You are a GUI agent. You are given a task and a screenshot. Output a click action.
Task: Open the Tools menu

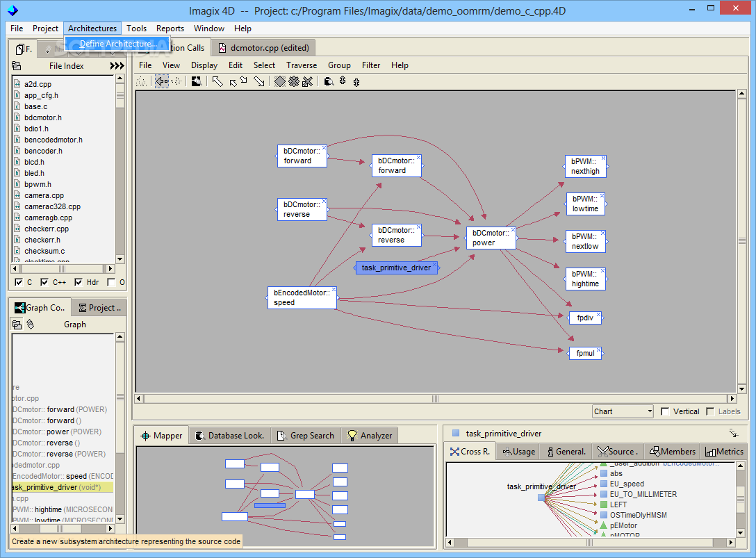pyautogui.click(x=136, y=28)
